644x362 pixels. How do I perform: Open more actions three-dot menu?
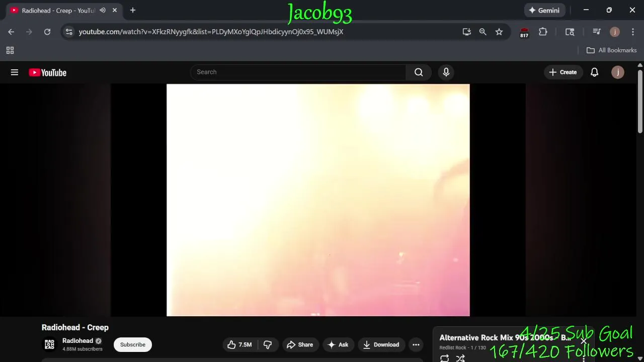click(x=416, y=344)
